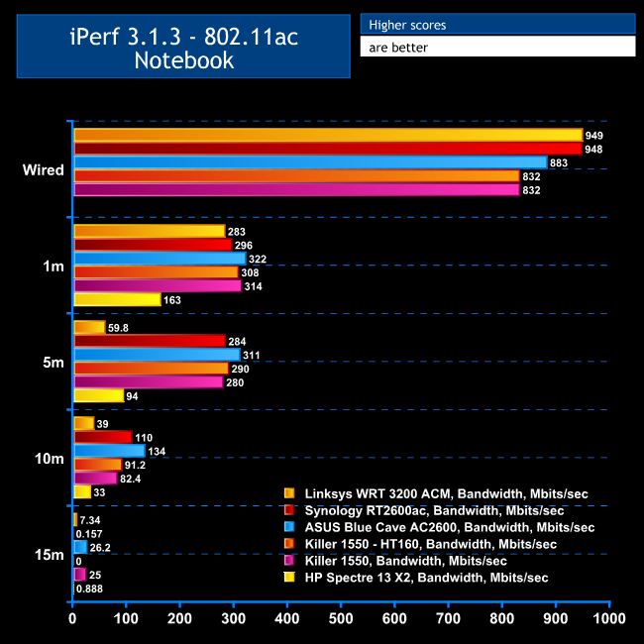Click the data label 39

click(x=102, y=424)
